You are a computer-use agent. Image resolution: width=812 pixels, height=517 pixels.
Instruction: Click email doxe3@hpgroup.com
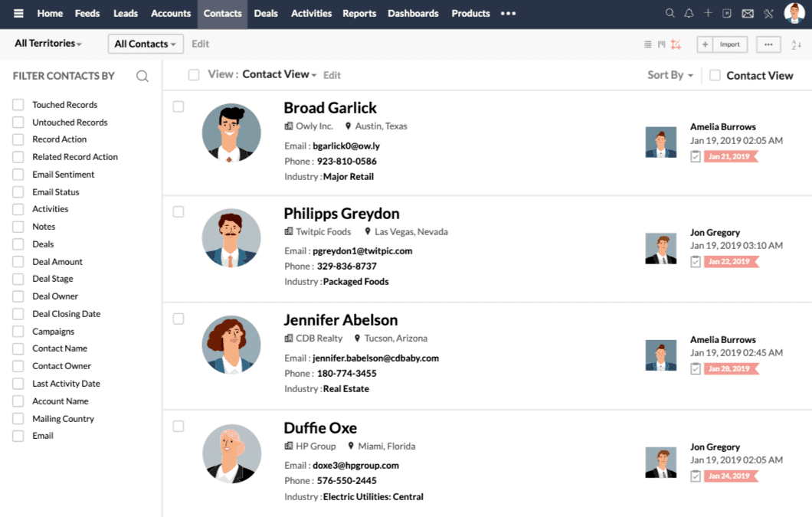(355, 465)
